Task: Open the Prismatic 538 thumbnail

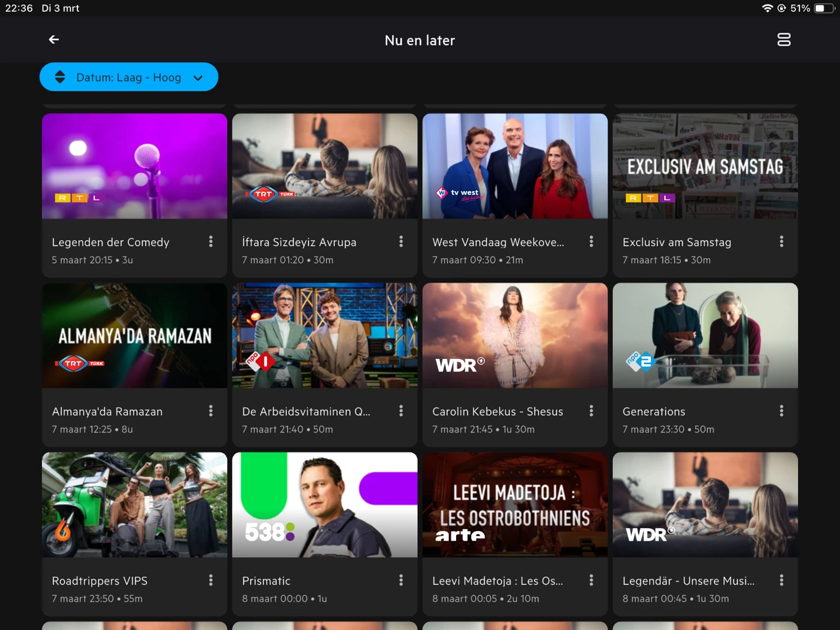Action: pos(325,505)
